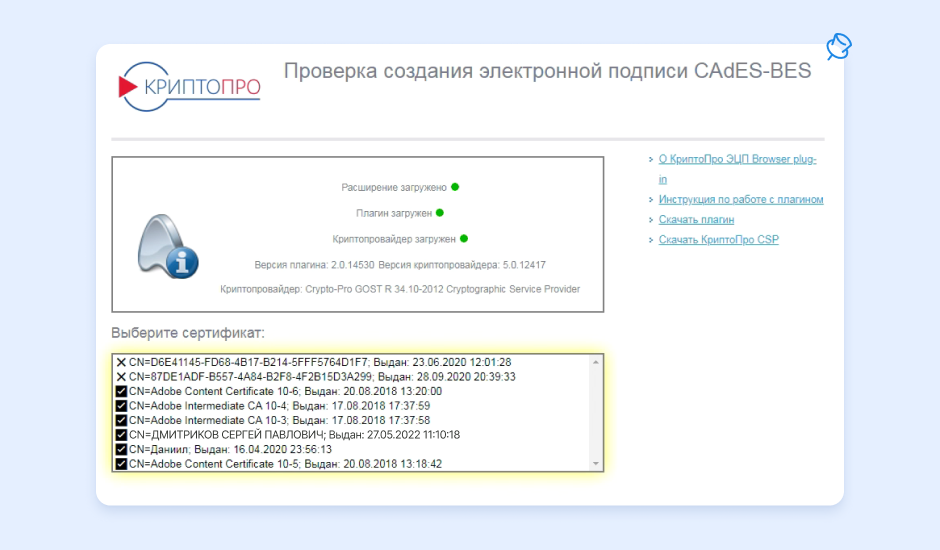
Task: Follow the Скачать КриптоПро CSP link
Action: tap(718, 240)
